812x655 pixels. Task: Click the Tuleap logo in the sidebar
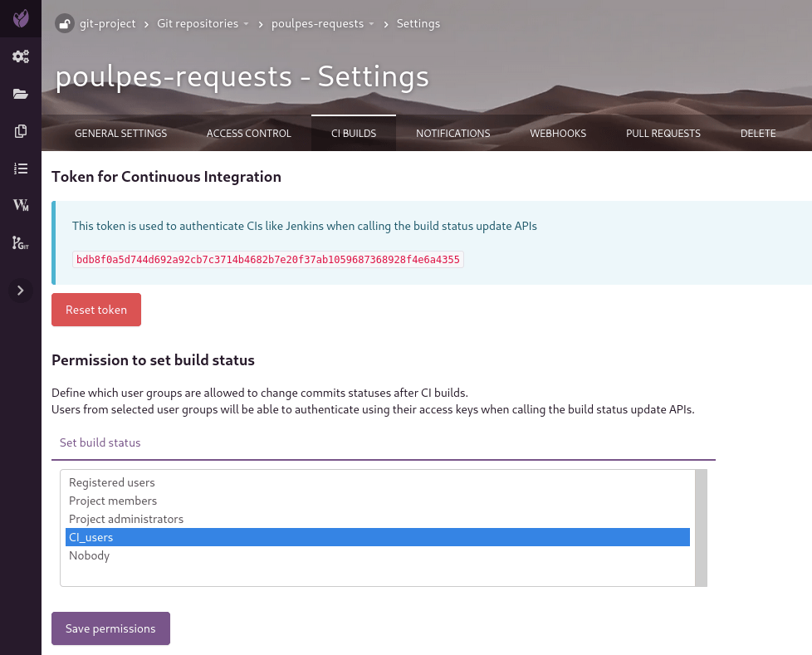tap(21, 17)
